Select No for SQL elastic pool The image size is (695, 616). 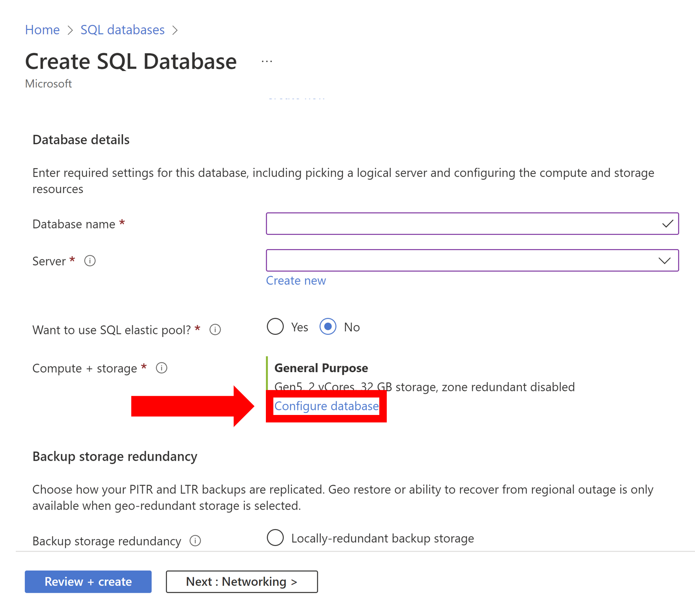click(x=328, y=327)
